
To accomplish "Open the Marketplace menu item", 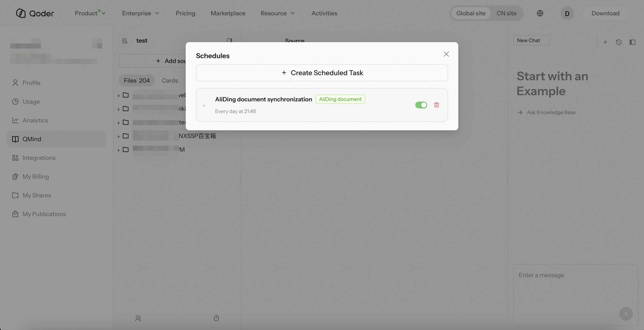I will pos(228,13).
